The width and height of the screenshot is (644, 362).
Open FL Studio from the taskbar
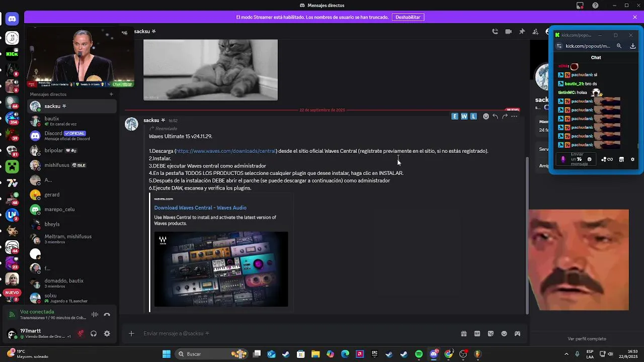477,354
